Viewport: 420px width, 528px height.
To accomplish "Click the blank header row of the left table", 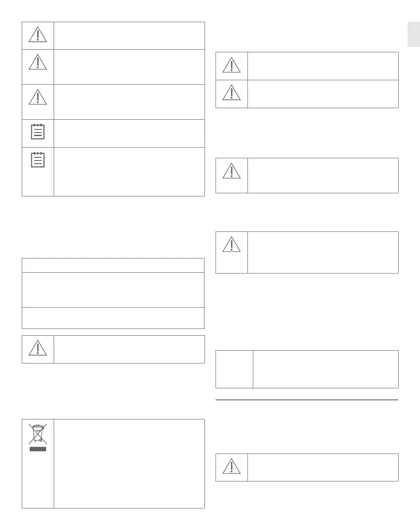I will click(x=113, y=265).
